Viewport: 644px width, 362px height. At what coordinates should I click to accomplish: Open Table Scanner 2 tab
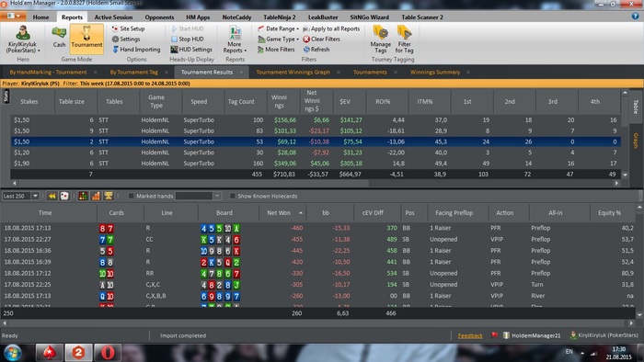click(x=422, y=17)
